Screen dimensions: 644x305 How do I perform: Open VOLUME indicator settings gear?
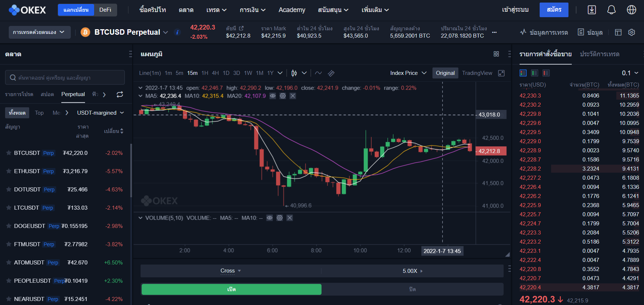point(279,218)
